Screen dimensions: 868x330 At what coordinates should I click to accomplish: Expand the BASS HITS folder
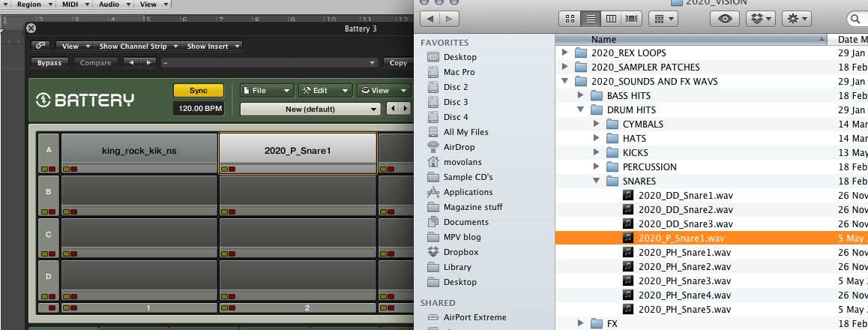click(581, 95)
